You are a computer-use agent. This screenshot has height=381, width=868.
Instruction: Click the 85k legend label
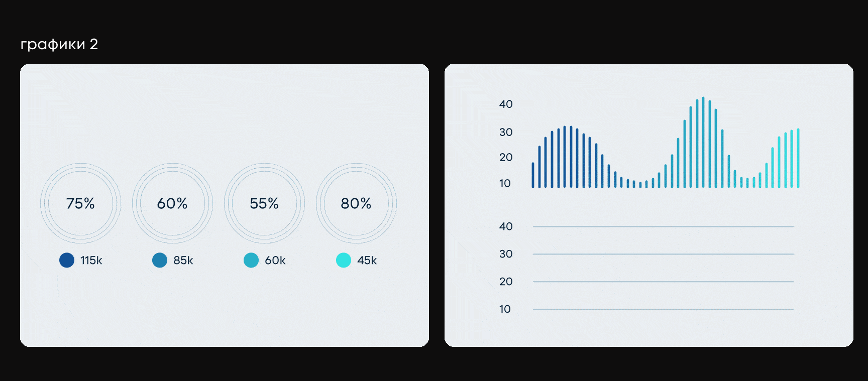(183, 261)
